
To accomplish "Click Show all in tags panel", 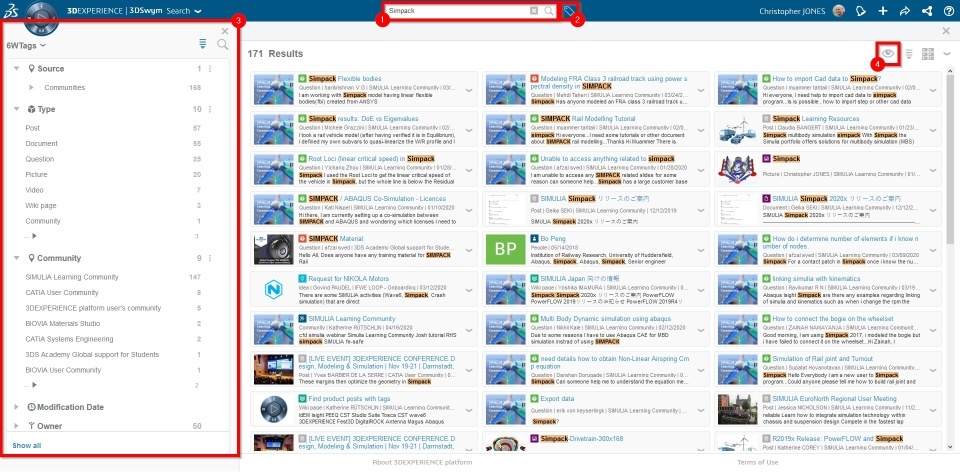I will click(26, 446).
